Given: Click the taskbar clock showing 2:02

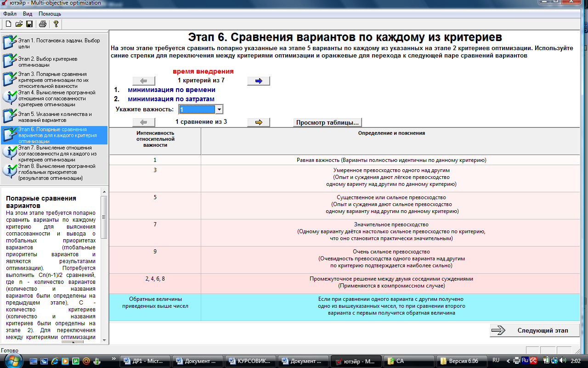Looking at the screenshot, I should pos(575,361).
